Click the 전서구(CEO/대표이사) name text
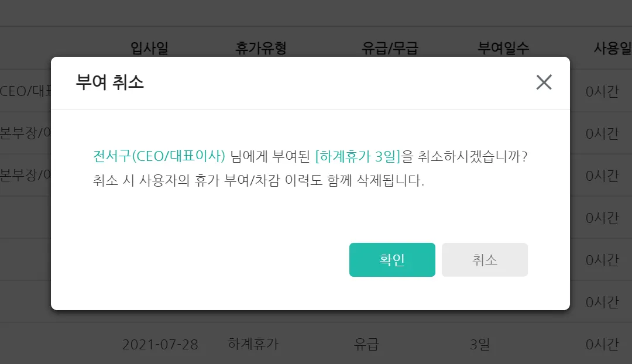Image resolution: width=632 pixels, height=364 pixels. (x=159, y=156)
